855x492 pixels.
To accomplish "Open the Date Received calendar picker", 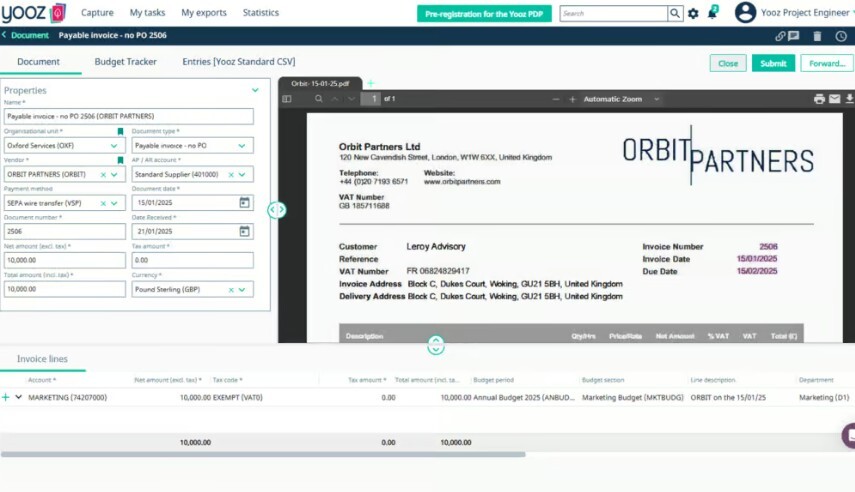I will point(244,231).
